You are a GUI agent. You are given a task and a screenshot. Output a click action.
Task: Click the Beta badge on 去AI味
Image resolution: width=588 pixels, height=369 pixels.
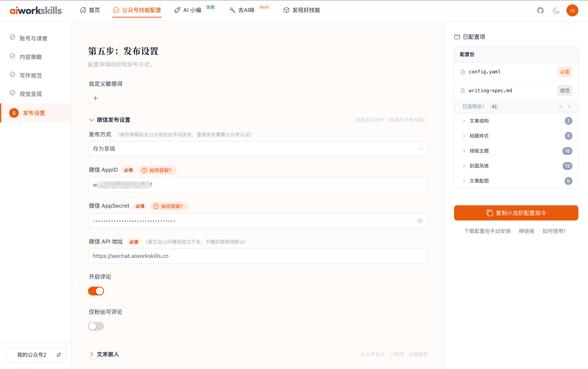(264, 7)
